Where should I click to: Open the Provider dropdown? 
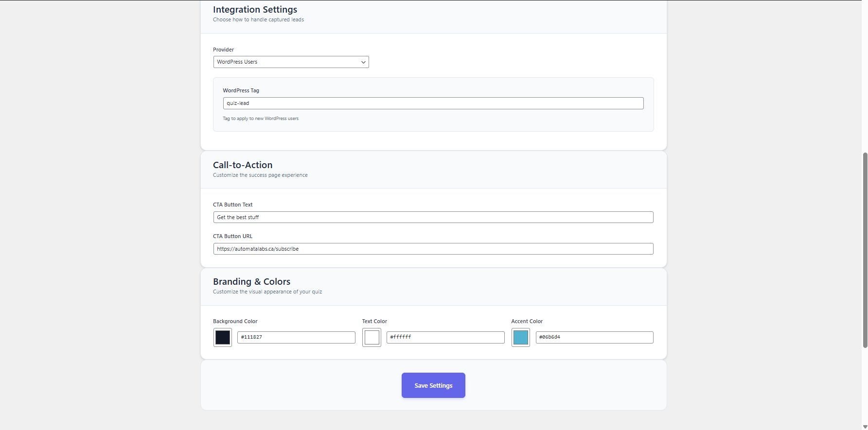(x=291, y=62)
